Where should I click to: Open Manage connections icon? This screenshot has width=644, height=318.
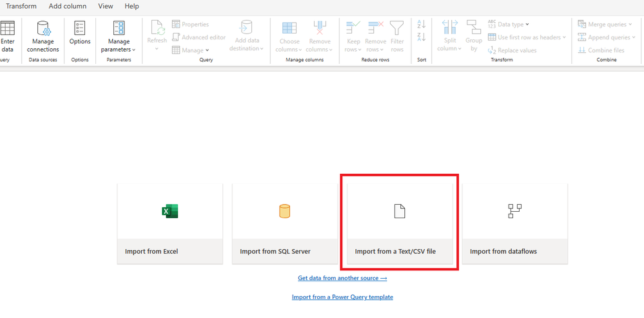coord(43,28)
